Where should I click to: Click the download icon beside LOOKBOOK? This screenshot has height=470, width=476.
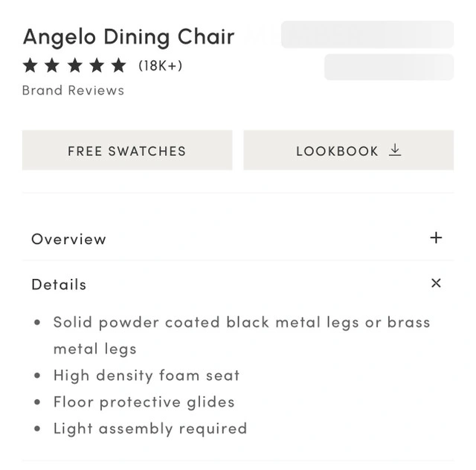[395, 150]
